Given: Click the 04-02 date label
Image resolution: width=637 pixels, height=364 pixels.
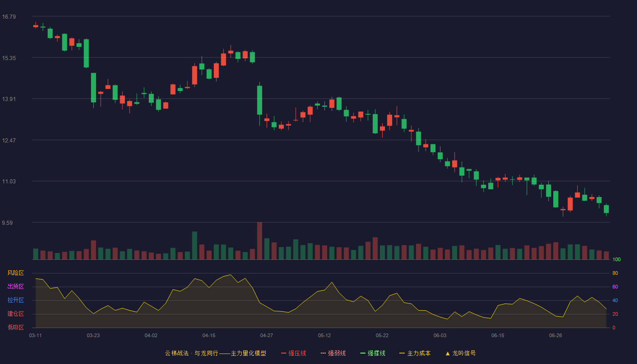Looking at the screenshot, I should pyautogui.click(x=151, y=335).
